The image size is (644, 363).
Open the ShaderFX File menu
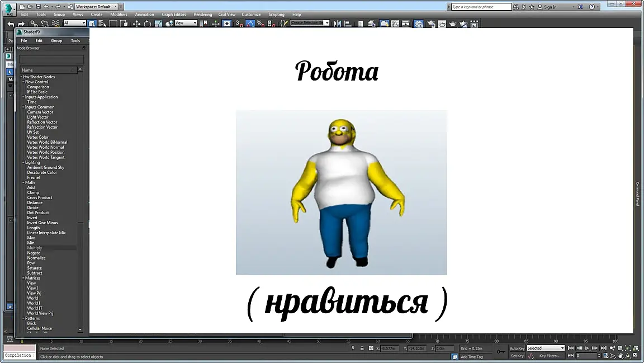(24, 41)
